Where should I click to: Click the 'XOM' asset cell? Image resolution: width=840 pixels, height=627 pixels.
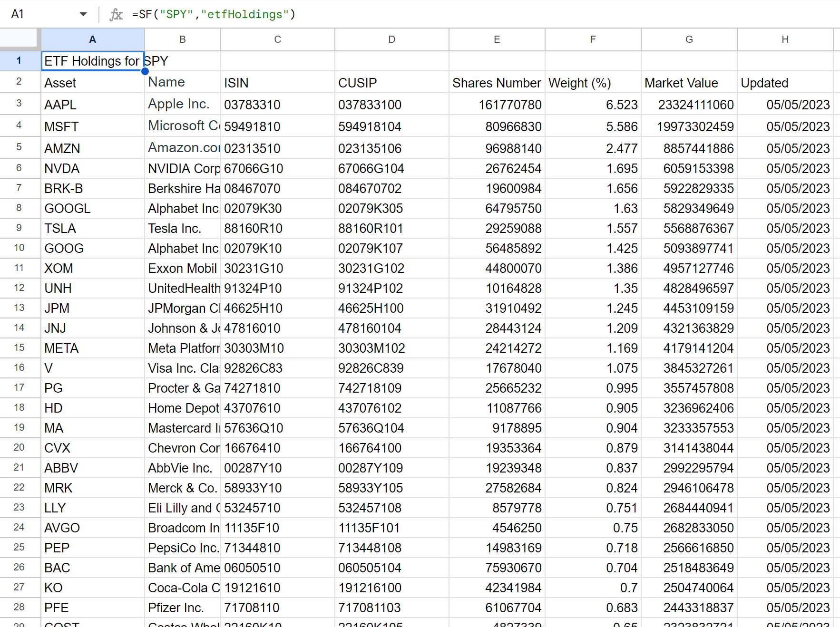point(93,268)
